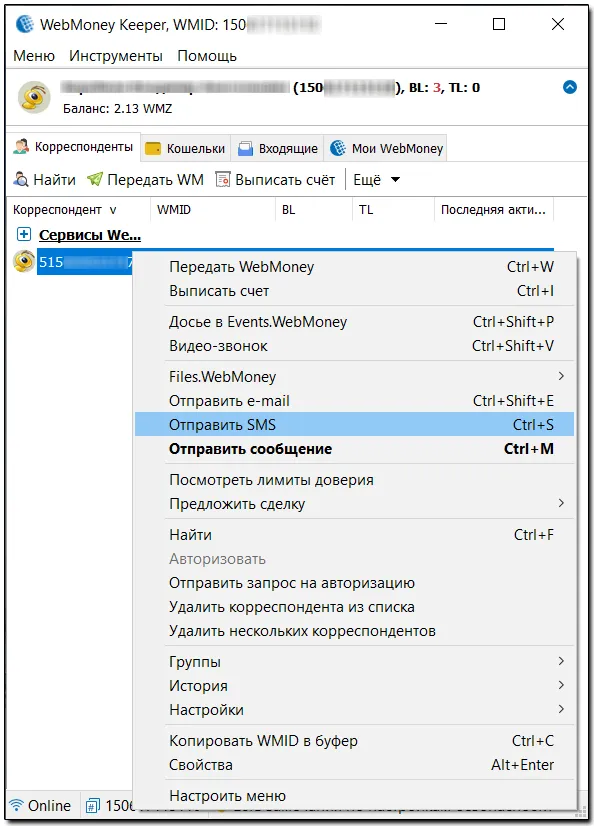Click the Выписать счёт invoice icon
594x826 pixels.
point(223,180)
